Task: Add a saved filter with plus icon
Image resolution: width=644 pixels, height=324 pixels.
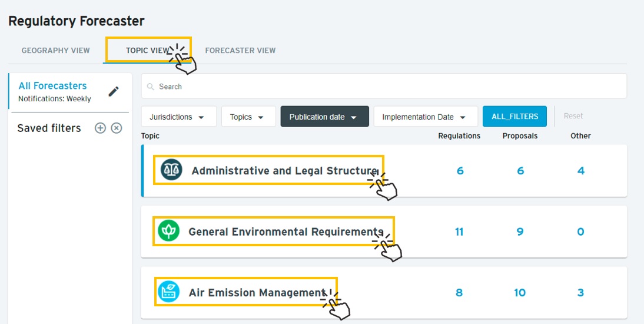Action: coord(100,128)
